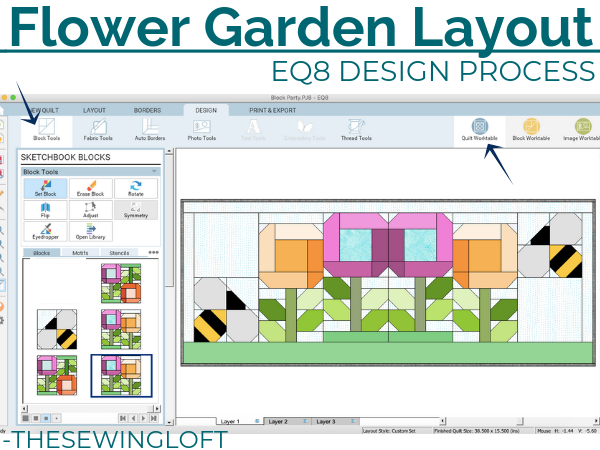Select the DESIGN tab
600x450 pixels.
tap(206, 110)
